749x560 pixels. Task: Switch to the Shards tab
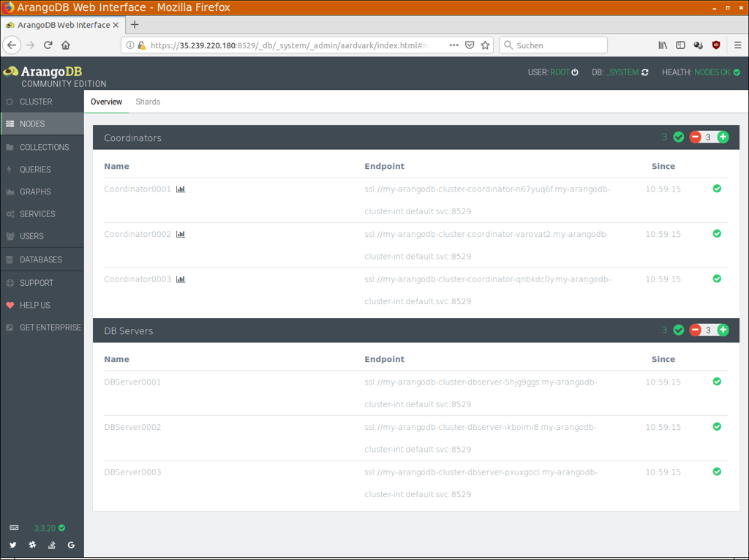pos(148,102)
